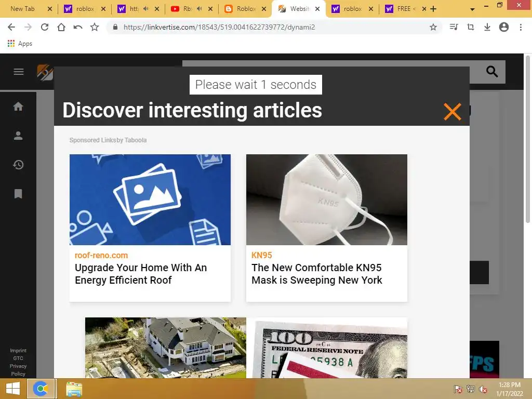The width and height of the screenshot is (532, 399).
Task: Open the downloads toolbar icon
Action: pyautogui.click(x=487, y=27)
